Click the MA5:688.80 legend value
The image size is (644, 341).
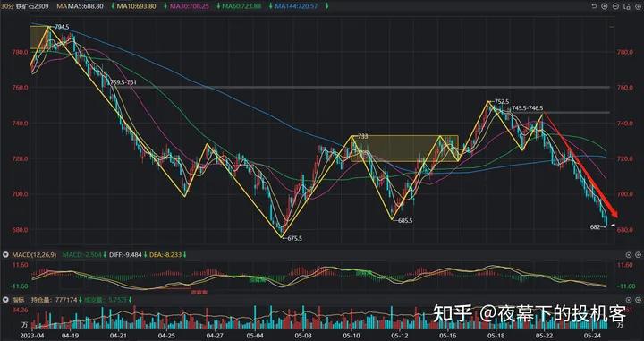click(86, 6)
